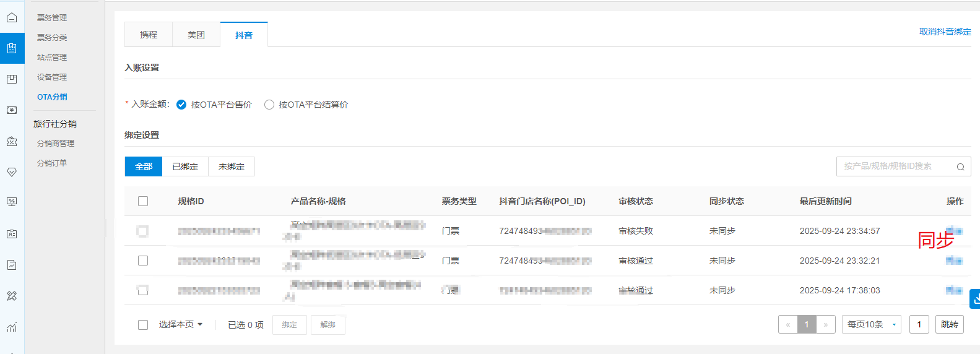Image resolution: width=980 pixels, height=354 pixels.
Task: Switch to the 美团 tab
Action: click(196, 35)
